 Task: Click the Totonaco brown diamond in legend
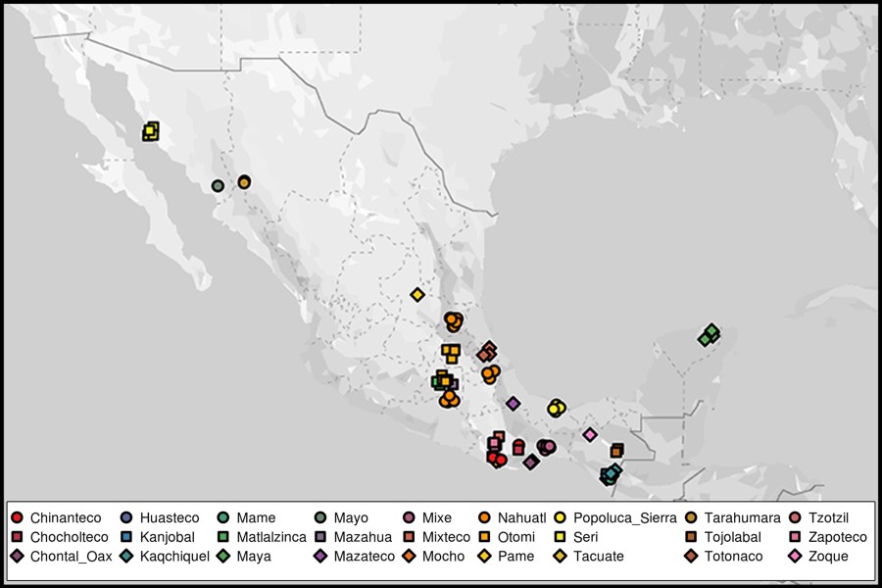coord(691,556)
